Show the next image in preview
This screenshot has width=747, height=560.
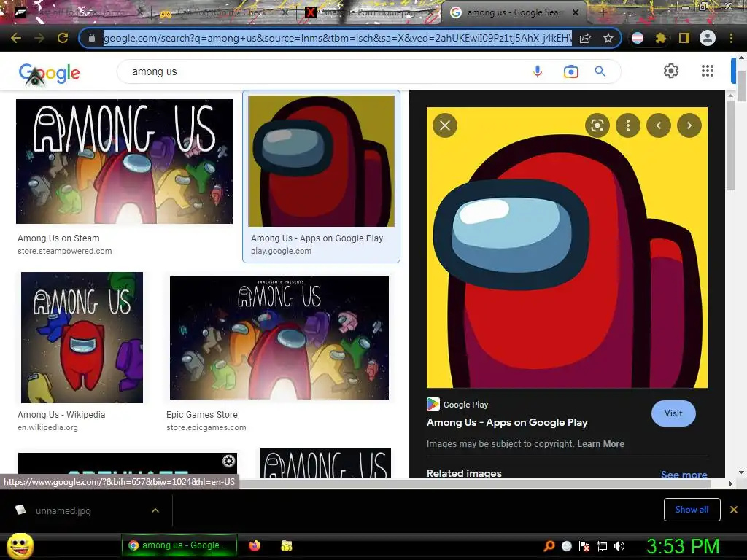tap(689, 125)
